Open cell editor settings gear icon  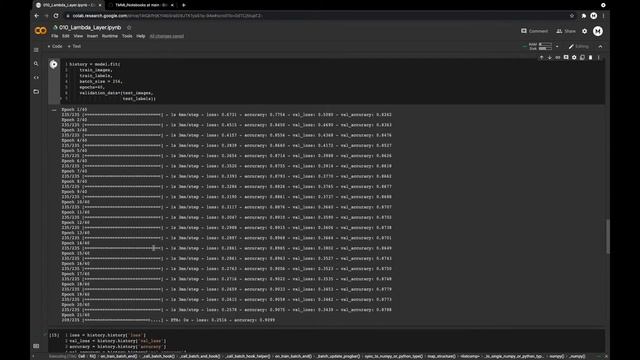pyautogui.click(x=574, y=58)
